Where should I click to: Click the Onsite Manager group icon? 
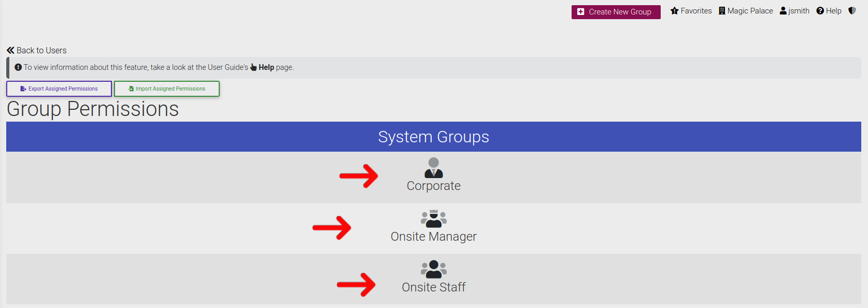point(434,218)
